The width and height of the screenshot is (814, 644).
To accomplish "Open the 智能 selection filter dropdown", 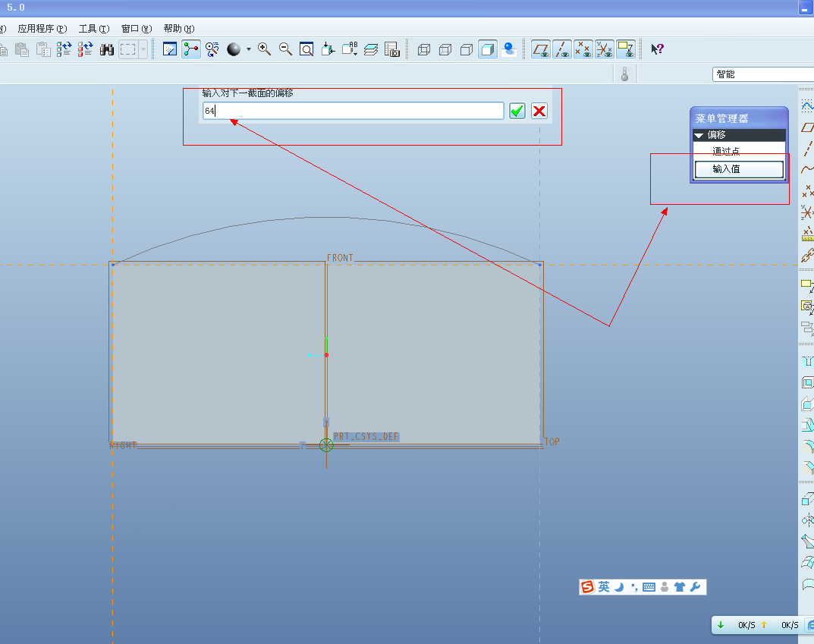I will point(763,74).
